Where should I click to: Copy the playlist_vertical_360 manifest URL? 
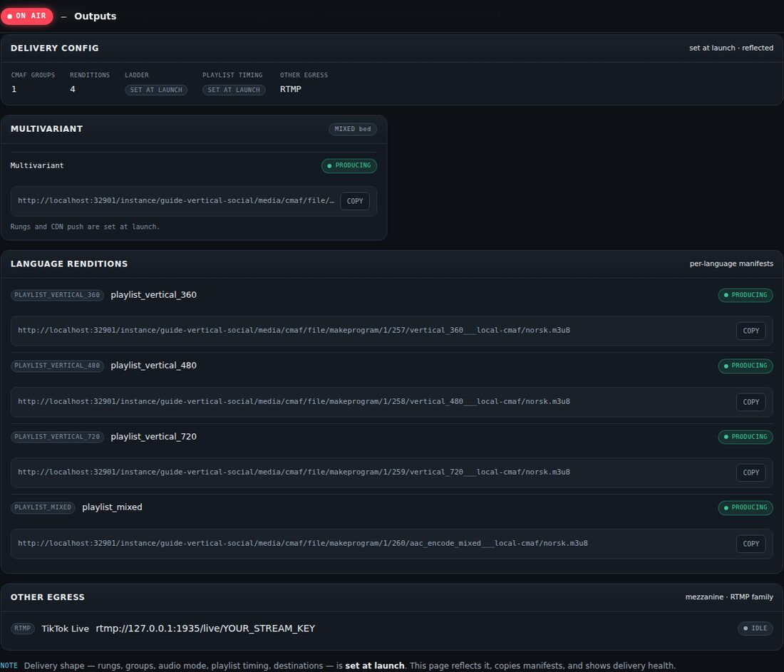pyautogui.click(x=751, y=331)
